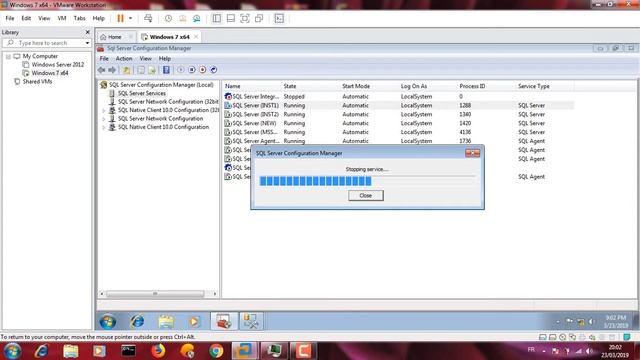Open Windows Media Player in guest taskbar

[194, 322]
